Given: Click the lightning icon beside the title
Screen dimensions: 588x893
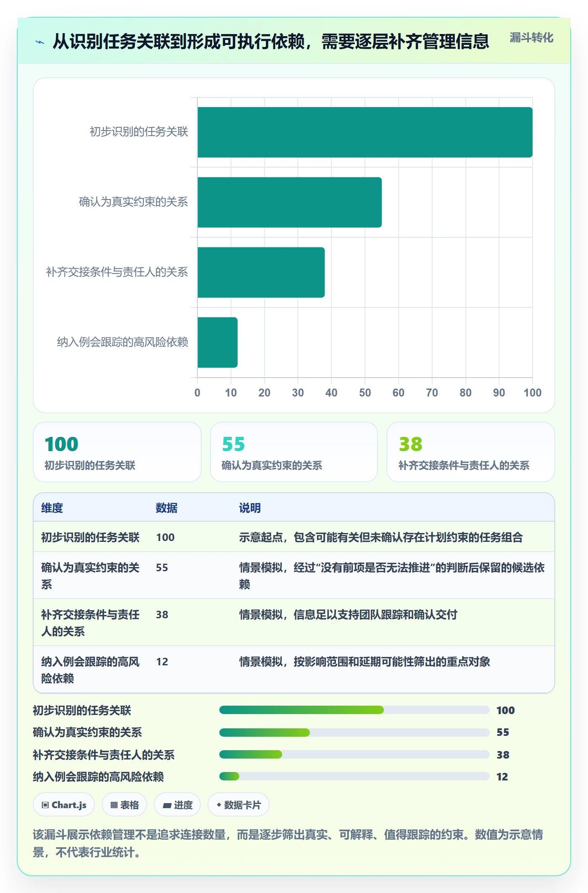Looking at the screenshot, I should [40, 42].
